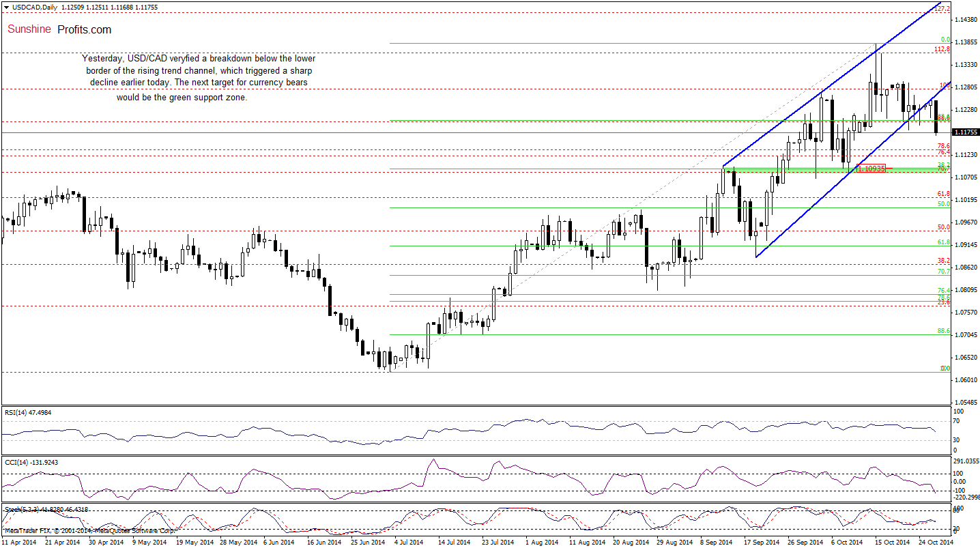Viewport: 980px width, 548px height.
Task: Click the 6 Oct 2014 date label
Action: point(846,543)
